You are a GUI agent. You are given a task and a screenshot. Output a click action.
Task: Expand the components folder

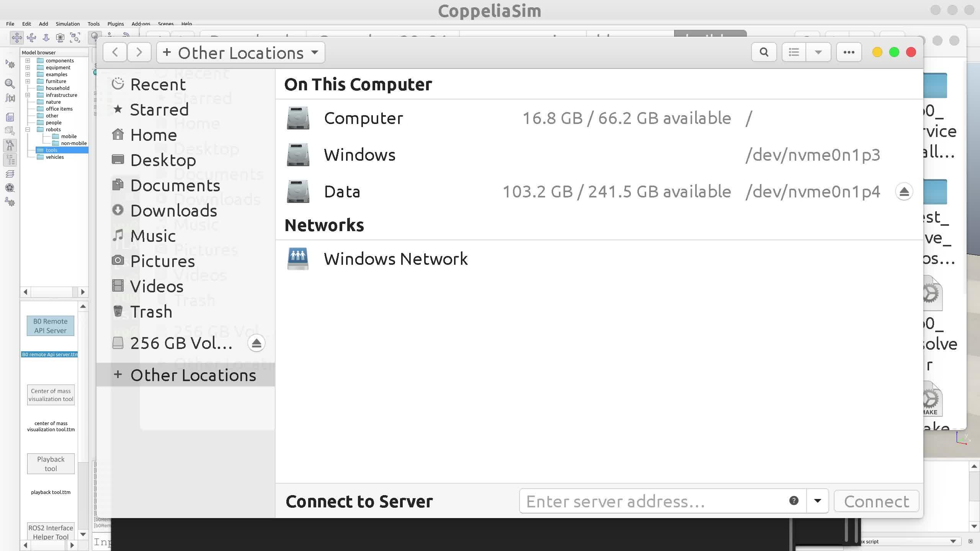click(28, 60)
